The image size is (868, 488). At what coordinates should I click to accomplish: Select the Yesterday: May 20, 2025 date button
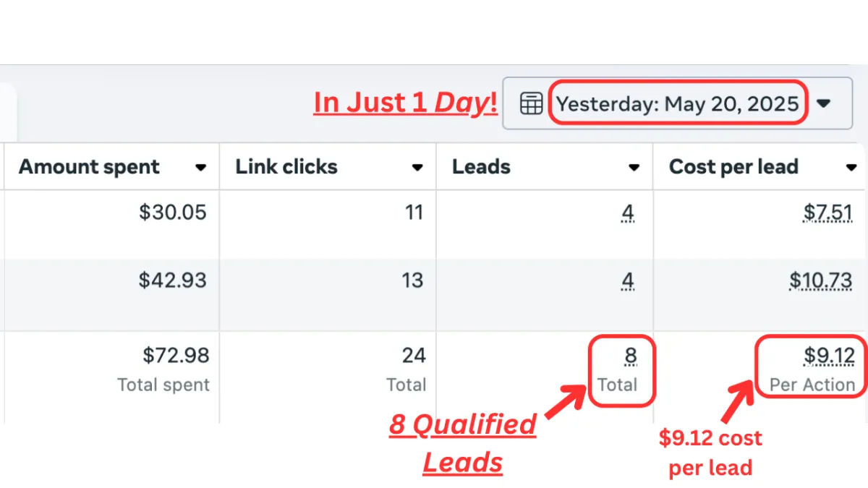coord(678,103)
